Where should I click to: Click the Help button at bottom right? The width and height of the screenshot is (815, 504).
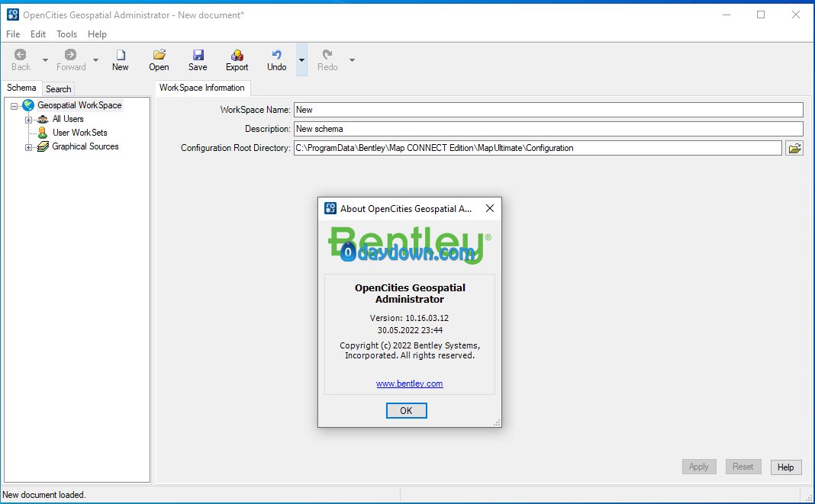pyautogui.click(x=785, y=467)
